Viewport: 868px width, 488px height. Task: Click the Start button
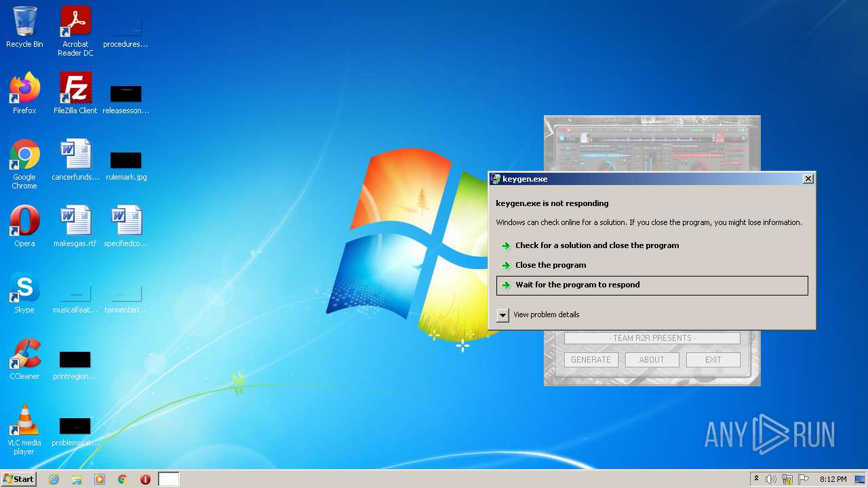[18, 479]
